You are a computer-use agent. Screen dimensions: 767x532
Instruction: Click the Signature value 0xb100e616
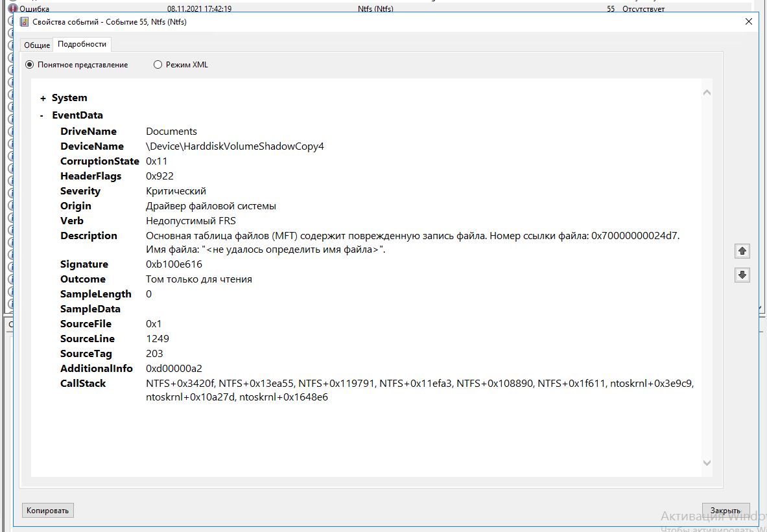pos(174,264)
